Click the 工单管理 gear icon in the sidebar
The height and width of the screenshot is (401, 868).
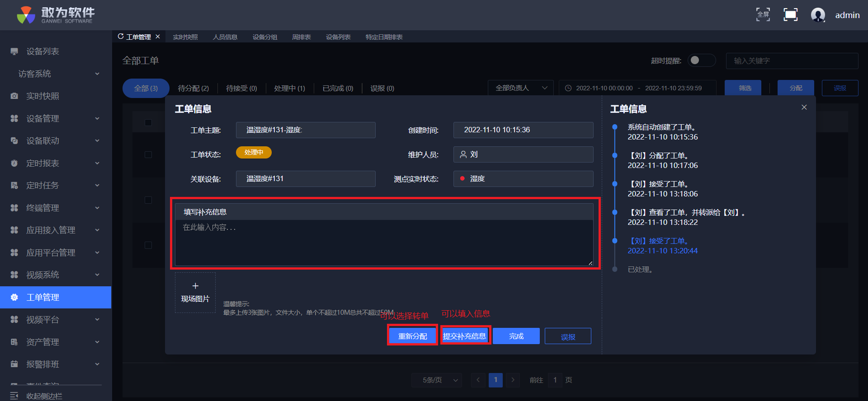click(14, 297)
